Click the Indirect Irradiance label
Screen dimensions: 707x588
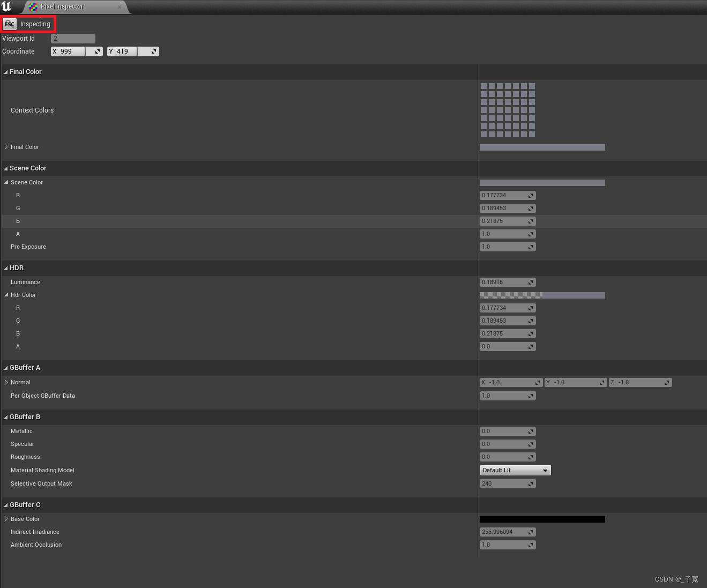click(x=35, y=532)
